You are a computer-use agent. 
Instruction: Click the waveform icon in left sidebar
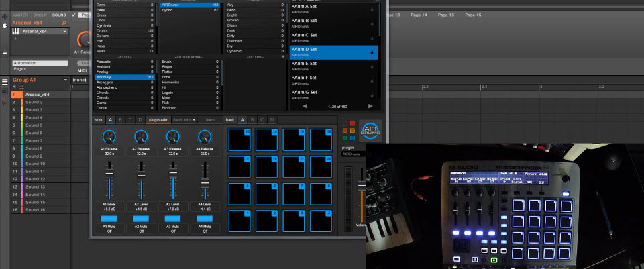5,103
